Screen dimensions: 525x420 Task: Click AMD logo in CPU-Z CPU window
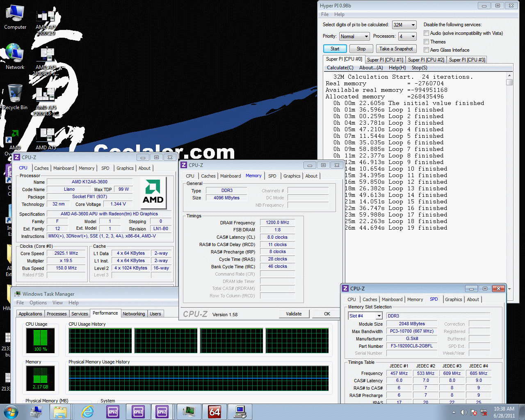coord(153,192)
